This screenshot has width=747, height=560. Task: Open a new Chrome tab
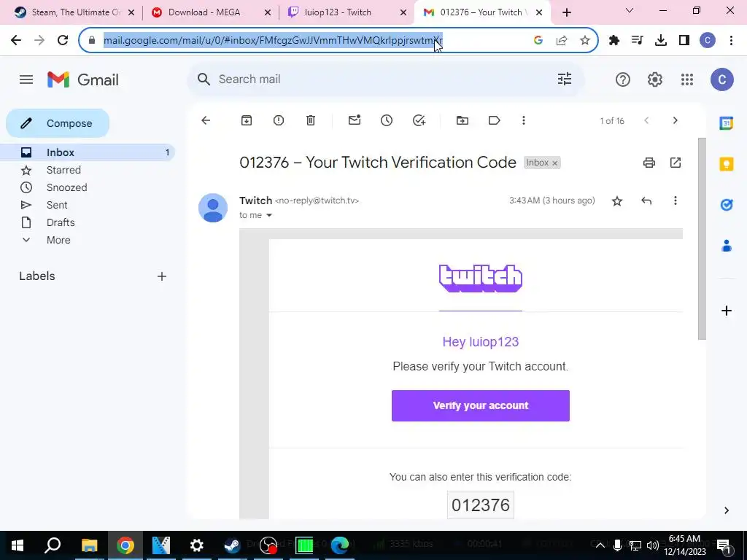click(566, 13)
